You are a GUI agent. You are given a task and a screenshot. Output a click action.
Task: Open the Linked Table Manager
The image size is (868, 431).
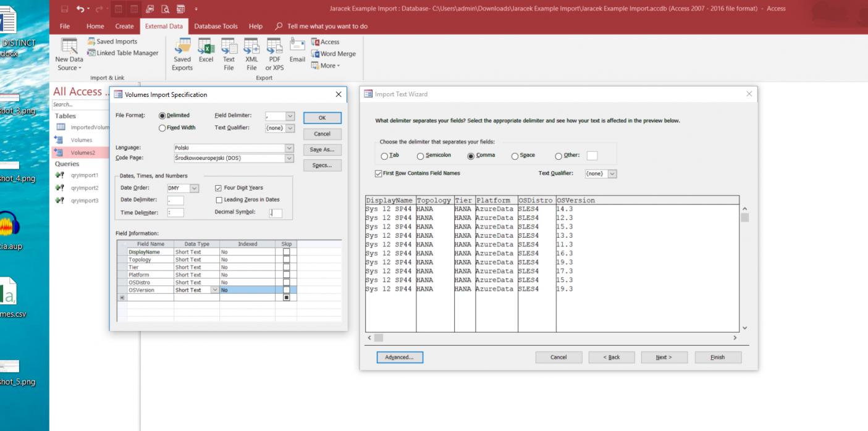(x=123, y=53)
